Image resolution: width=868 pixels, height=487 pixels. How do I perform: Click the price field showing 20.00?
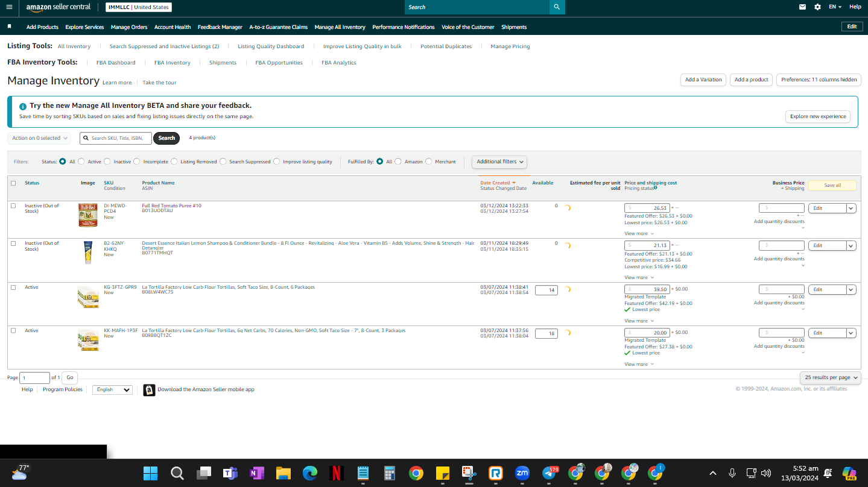[647, 333]
